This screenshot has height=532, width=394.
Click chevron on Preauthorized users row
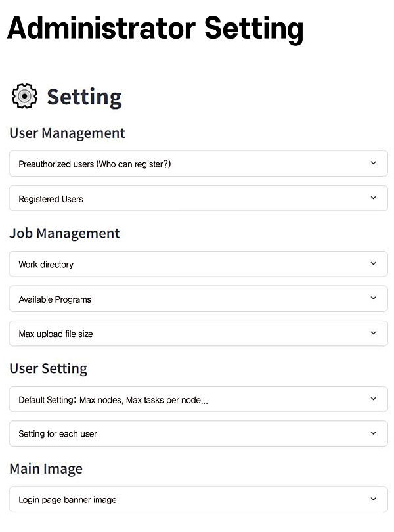(373, 163)
